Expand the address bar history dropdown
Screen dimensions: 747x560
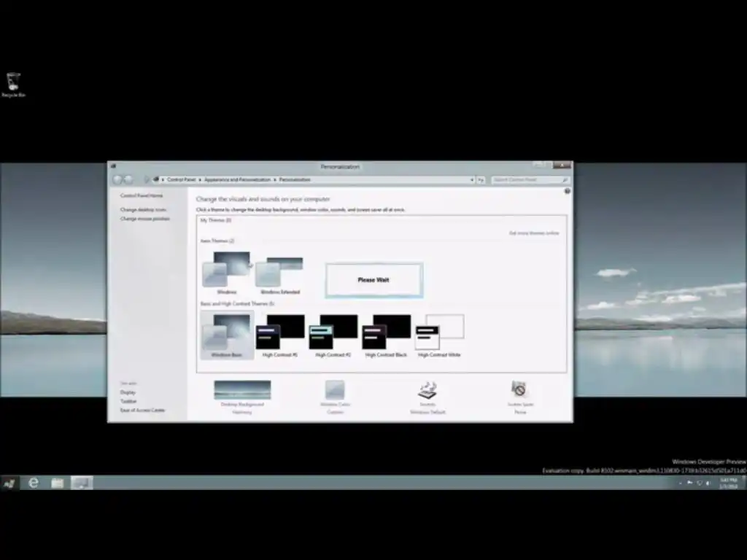click(x=472, y=180)
